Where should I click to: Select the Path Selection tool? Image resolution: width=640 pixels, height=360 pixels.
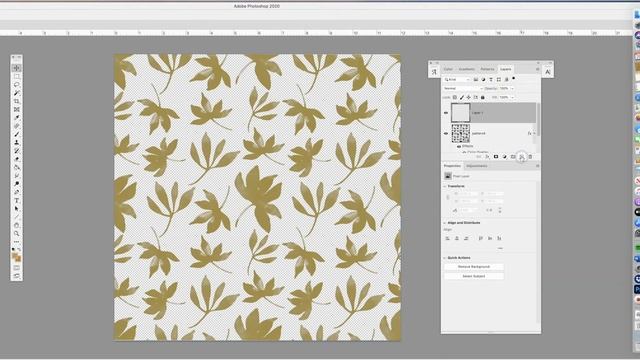pyautogui.click(x=17, y=209)
